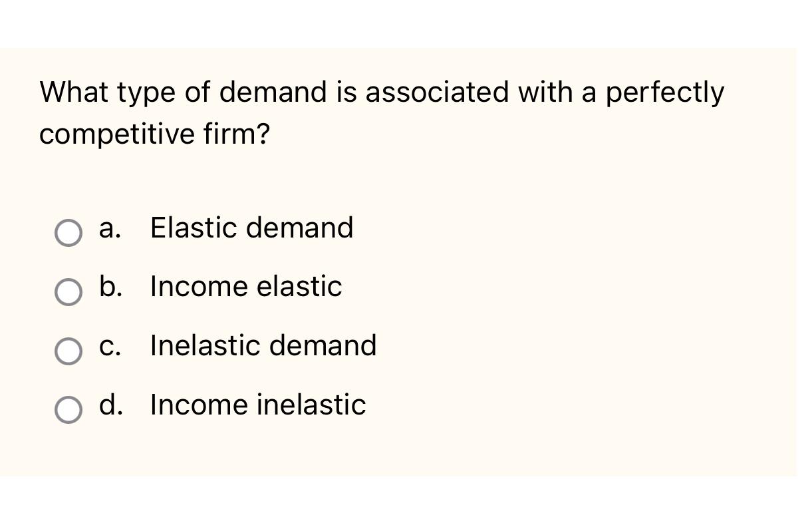Click the 'Inelastic demand' option text
Viewport: 812px width, 511px height.
(263, 345)
